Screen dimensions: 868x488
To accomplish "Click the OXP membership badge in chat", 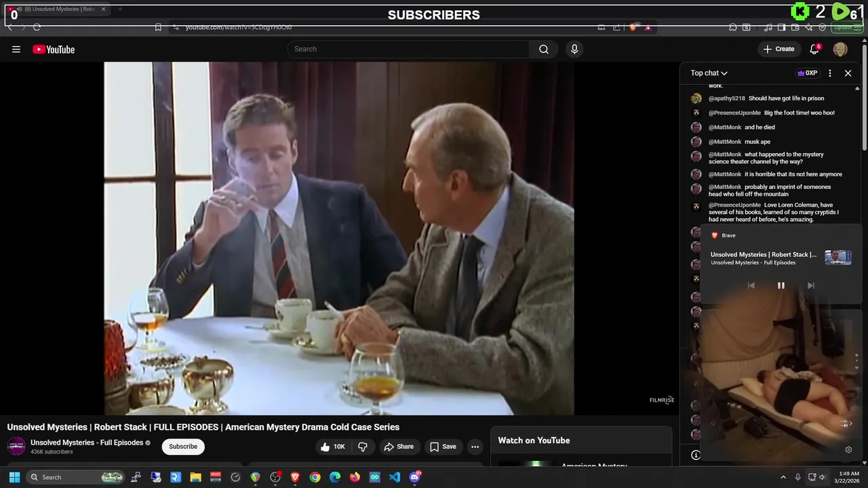I will [807, 73].
